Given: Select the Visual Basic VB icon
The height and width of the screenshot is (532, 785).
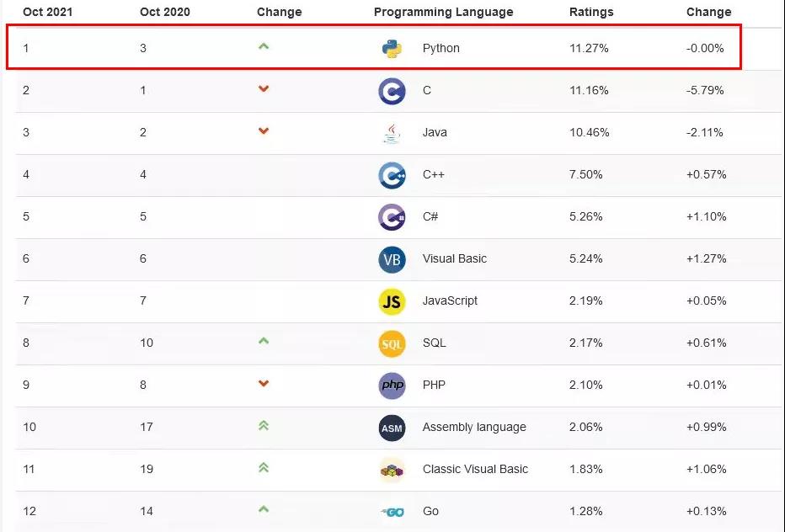Looking at the screenshot, I should [392, 259].
